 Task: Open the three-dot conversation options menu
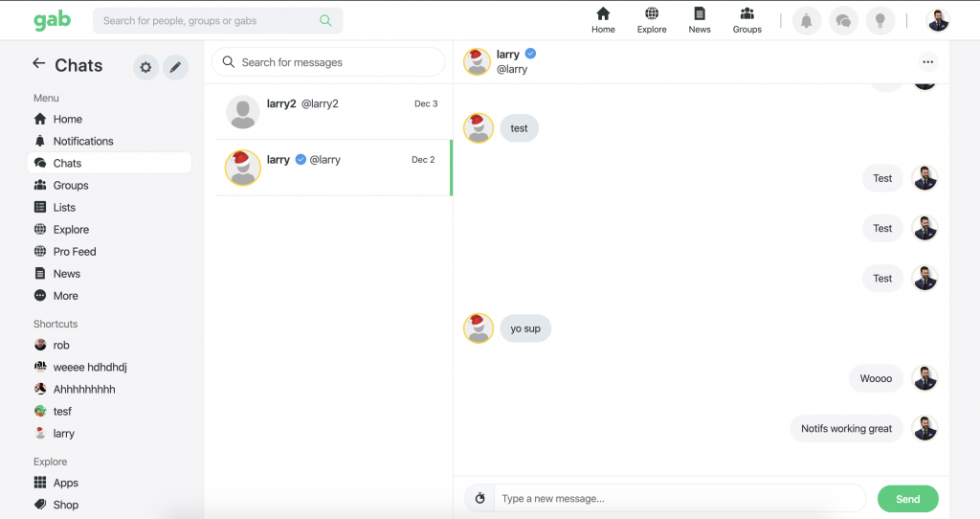tap(926, 62)
